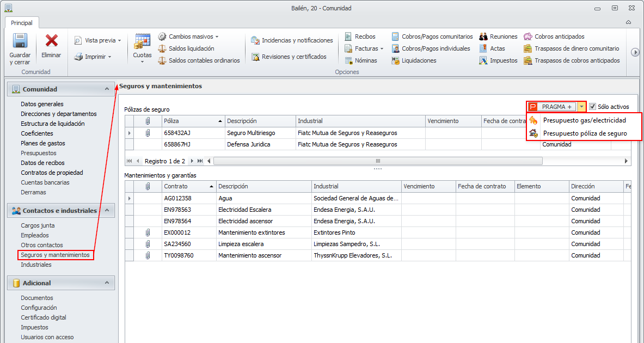Go to Industriales in sidebar

pos(36,265)
